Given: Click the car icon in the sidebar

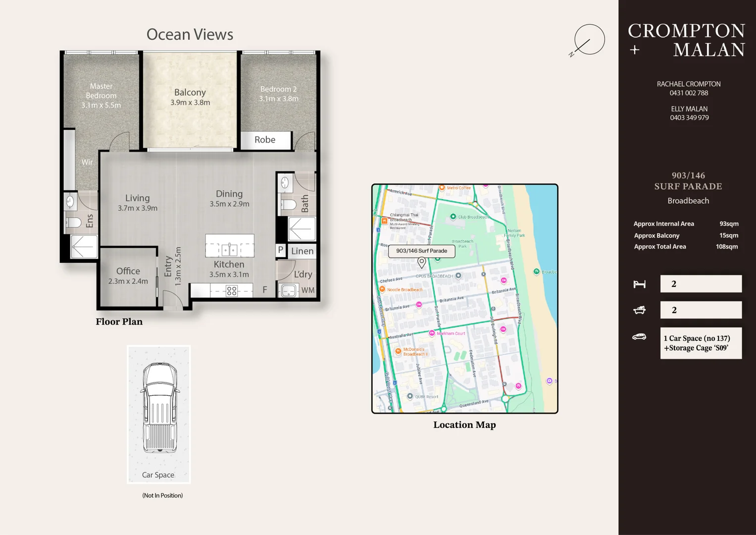Looking at the screenshot, I should click(639, 337).
